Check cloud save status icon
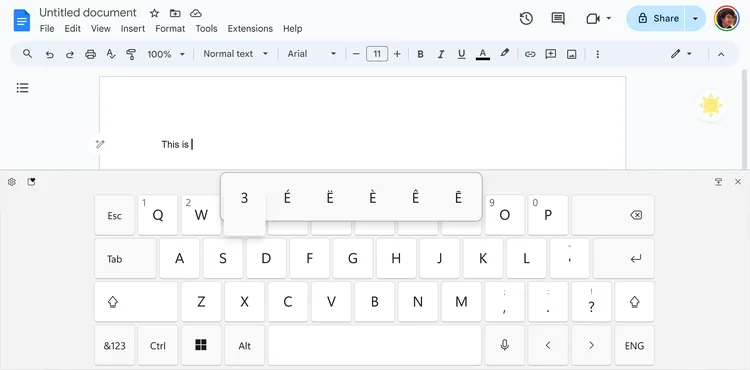Image resolution: width=750 pixels, height=370 pixels. (196, 13)
